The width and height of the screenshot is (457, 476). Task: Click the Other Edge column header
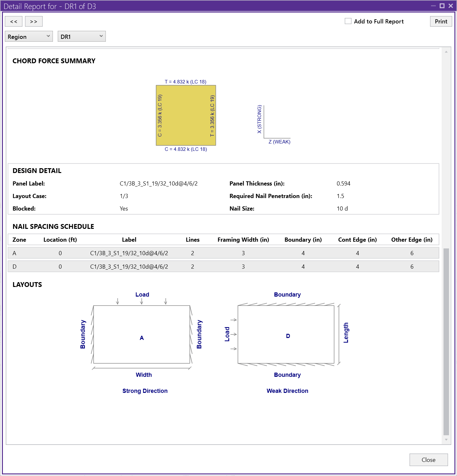pos(411,240)
